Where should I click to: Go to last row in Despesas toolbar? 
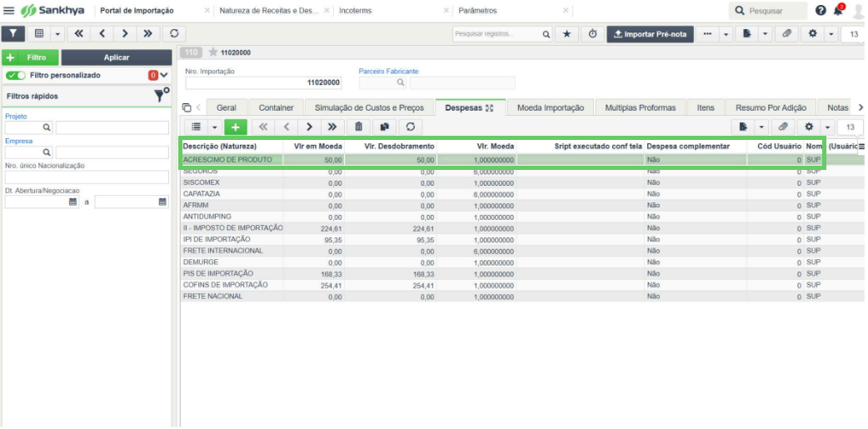tap(332, 127)
